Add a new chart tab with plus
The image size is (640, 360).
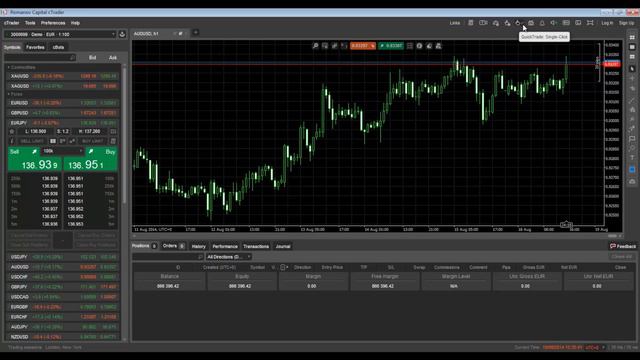196,33
